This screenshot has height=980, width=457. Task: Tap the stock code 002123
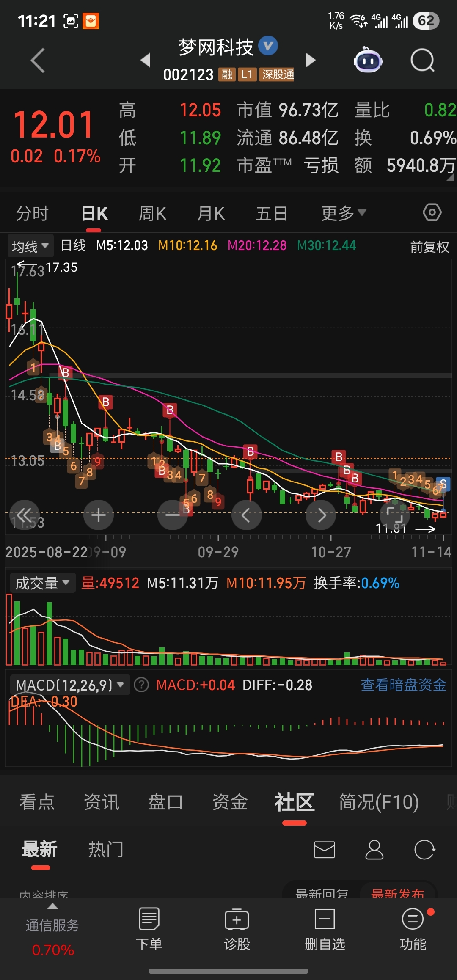(x=188, y=74)
